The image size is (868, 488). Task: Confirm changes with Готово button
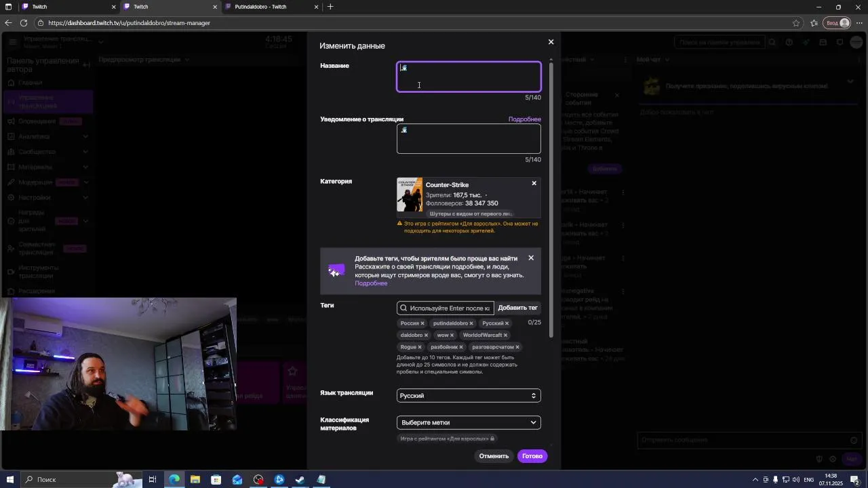point(532,456)
